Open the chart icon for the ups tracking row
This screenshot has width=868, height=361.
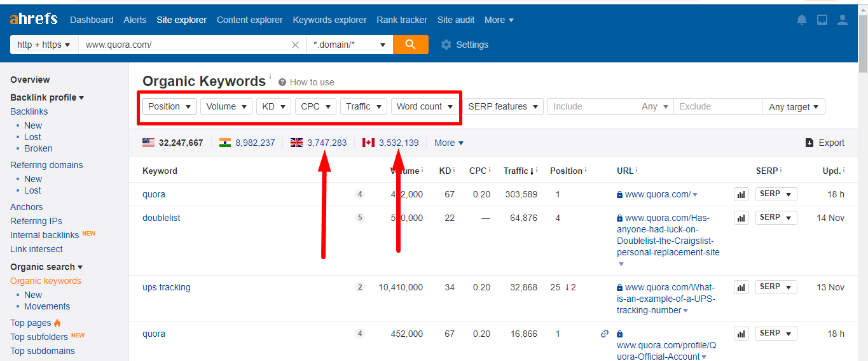tap(741, 287)
